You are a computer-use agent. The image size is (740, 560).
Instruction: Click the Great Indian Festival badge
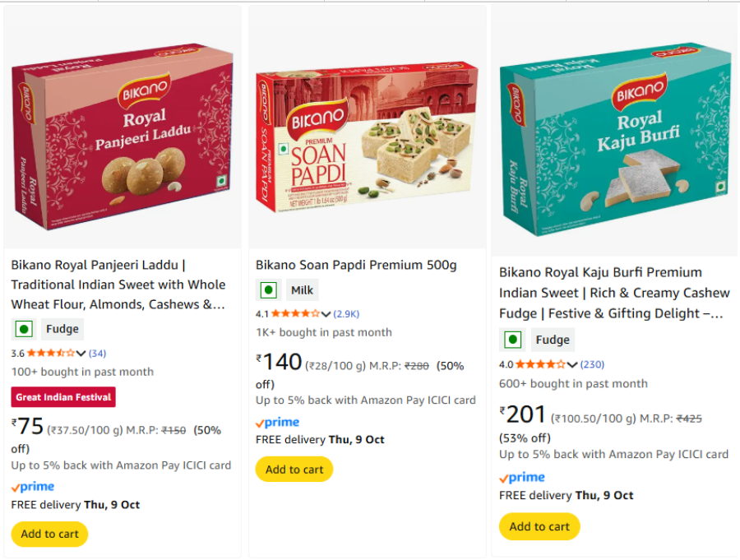pyautogui.click(x=63, y=397)
